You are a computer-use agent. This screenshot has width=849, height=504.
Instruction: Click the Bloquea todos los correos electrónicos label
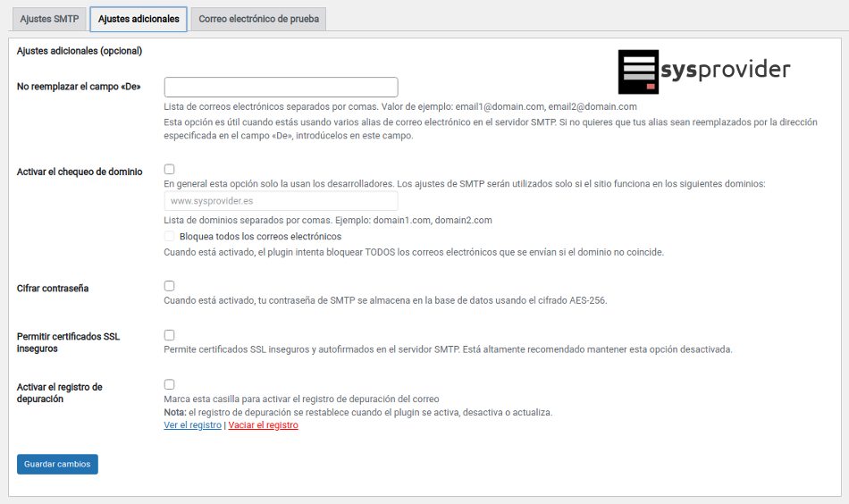point(260,237)
